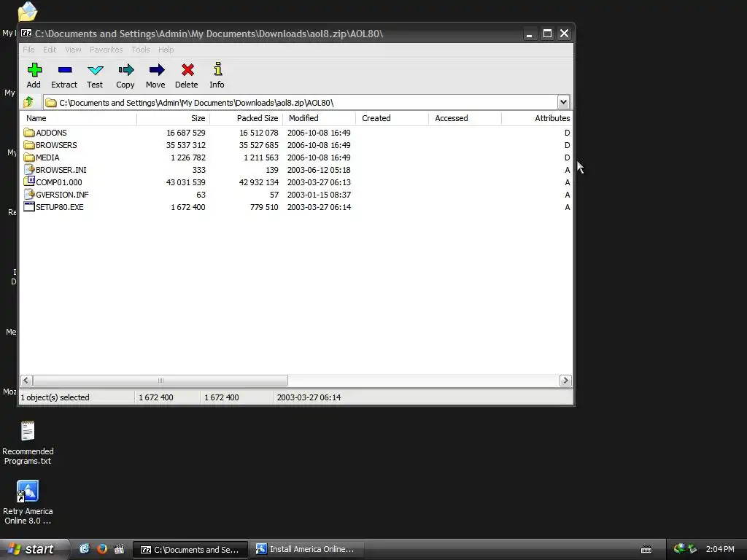Sort by Packed Size column
The height and width of the screenshot is (560, 747).
tap(247, 118)
